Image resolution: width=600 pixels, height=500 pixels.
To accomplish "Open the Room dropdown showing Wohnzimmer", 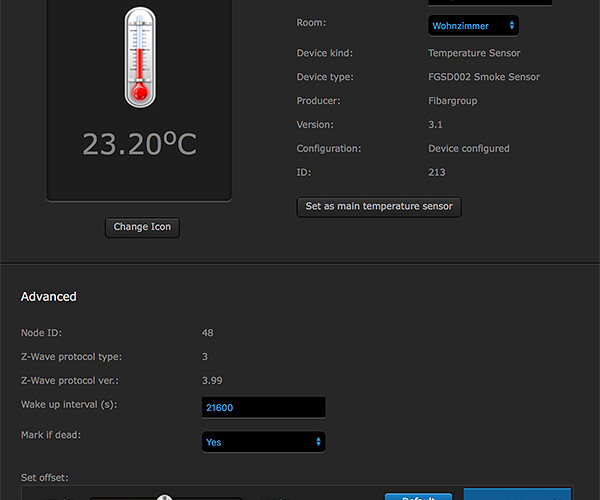I will tap(472, 25).
